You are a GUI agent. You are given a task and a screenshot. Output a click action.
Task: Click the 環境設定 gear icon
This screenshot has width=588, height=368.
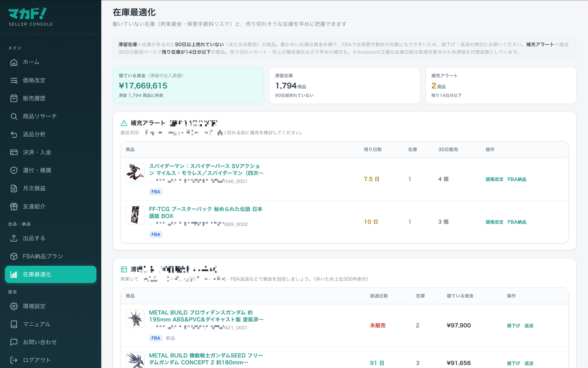pyautogui.click(x=14, y=306)
